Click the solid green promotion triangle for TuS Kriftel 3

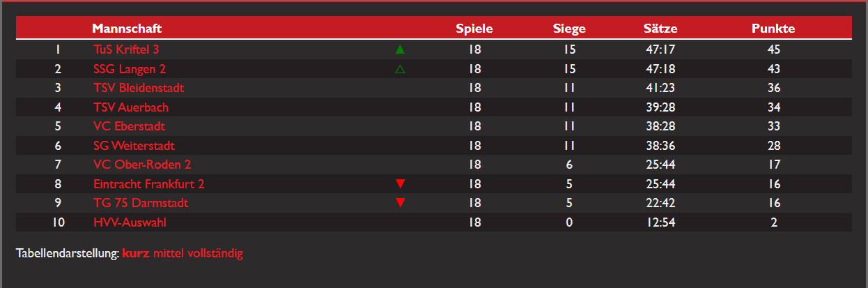pyautogui.click(x=400, y=50)
